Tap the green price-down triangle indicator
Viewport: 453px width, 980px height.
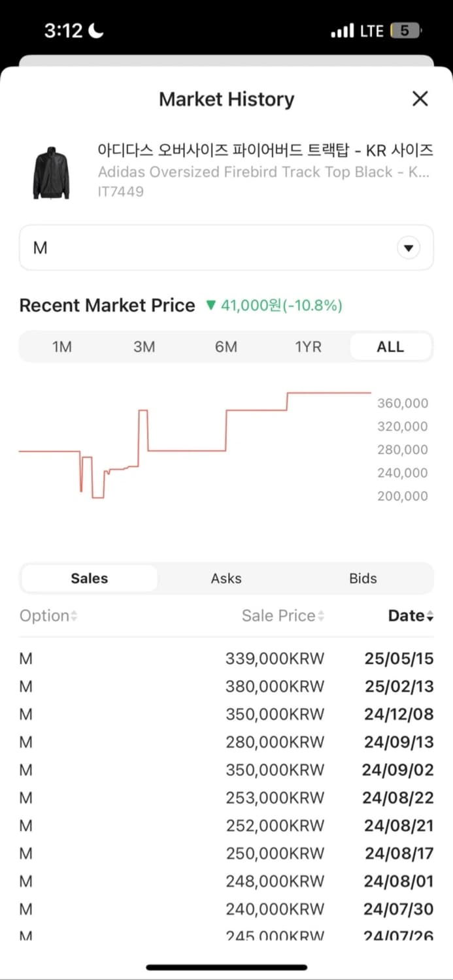click(x=210, y=305)
